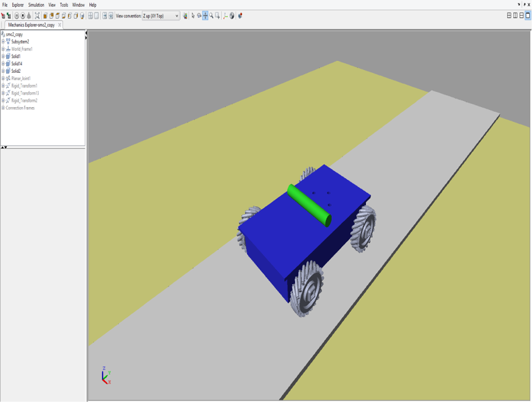Close the Mechanics Explorer-smc2_copy tab
Screen dimensions: 532x402
(x=59, y=25)
